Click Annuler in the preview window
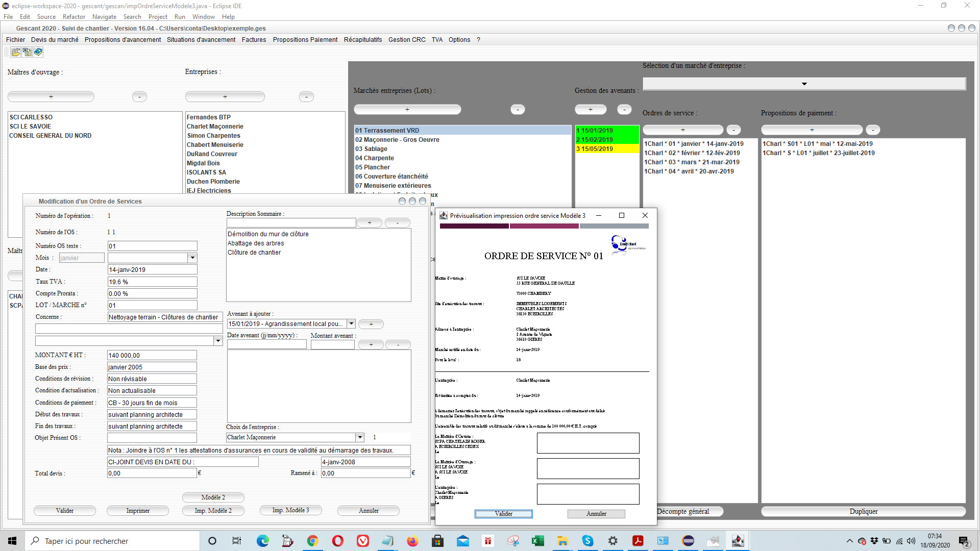980x551 pixels. pyautogui.click(x=596, y=514)
